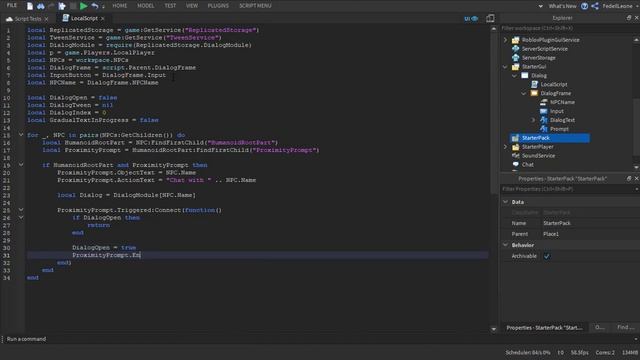Click the 58.5fps status bar entry

(580, 353)
